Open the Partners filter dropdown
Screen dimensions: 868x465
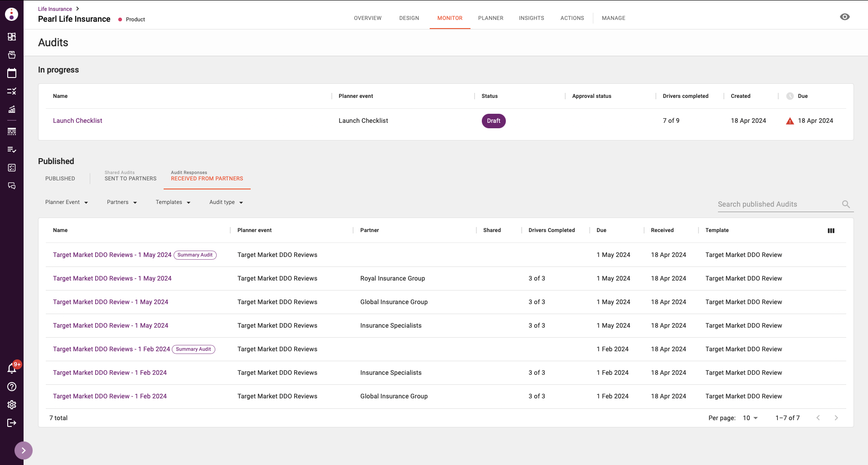(122, 202)
